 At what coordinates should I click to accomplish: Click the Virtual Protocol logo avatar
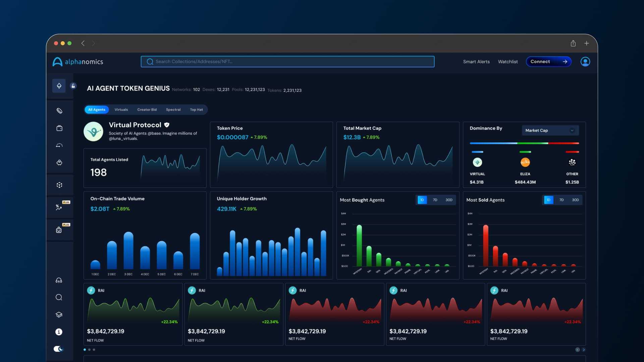pos(93,131)
